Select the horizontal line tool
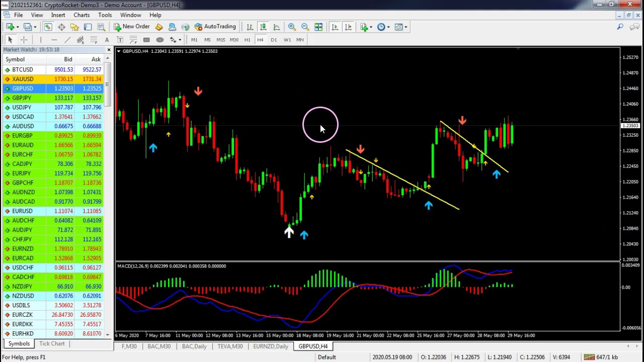 tap(54, 40)
